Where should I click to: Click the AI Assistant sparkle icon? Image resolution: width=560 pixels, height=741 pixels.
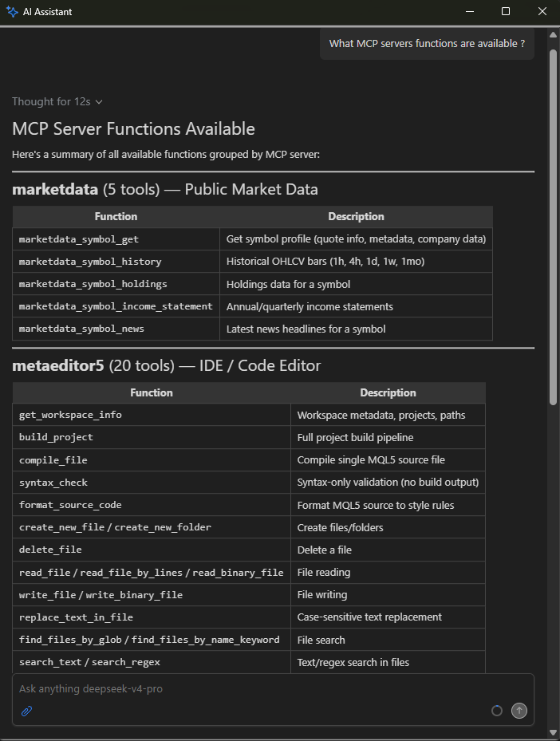coord(12,11)
